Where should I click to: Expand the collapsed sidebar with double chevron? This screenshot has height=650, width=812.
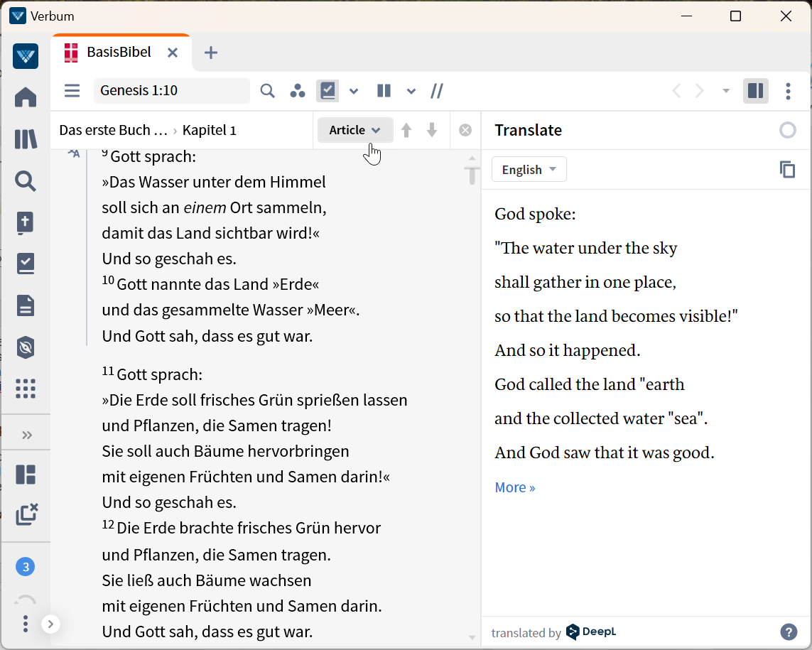(x=28, y=434)
